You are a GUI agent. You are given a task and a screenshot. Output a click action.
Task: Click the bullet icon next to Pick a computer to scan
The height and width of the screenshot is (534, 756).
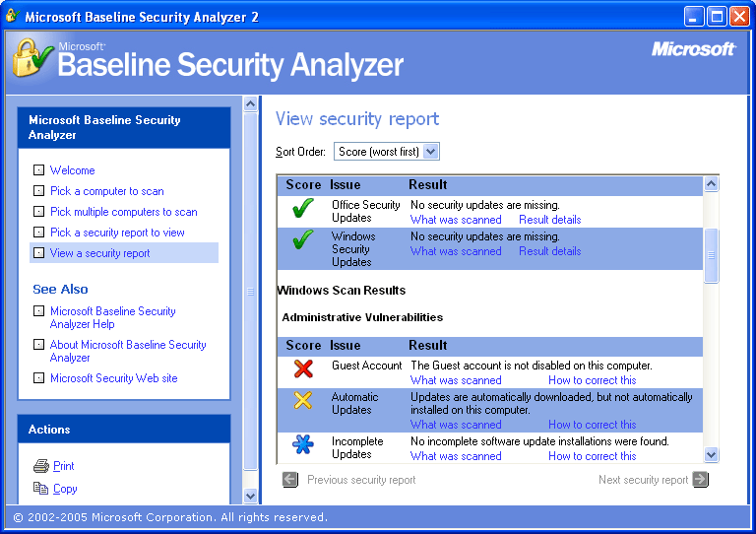click(x=38, y=190)
